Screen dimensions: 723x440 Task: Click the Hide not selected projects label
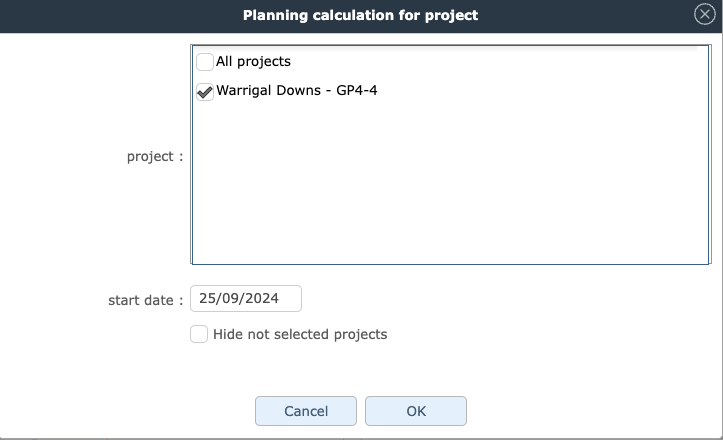tap(299, 334)
